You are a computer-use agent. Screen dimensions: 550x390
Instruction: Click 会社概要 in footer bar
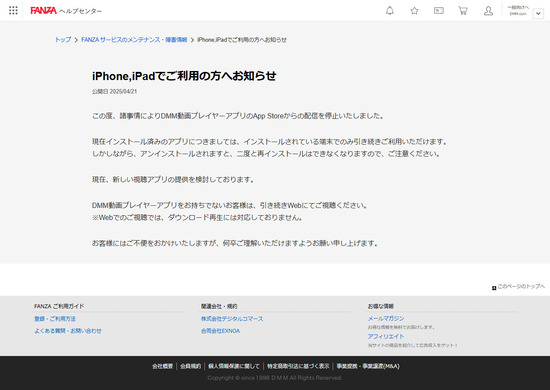(162, 366)
